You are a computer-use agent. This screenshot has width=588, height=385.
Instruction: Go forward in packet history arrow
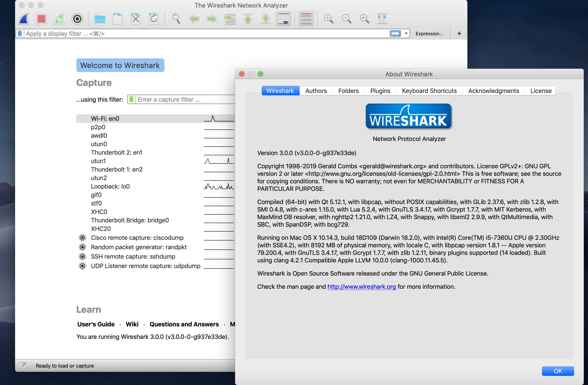pos(212,19)
